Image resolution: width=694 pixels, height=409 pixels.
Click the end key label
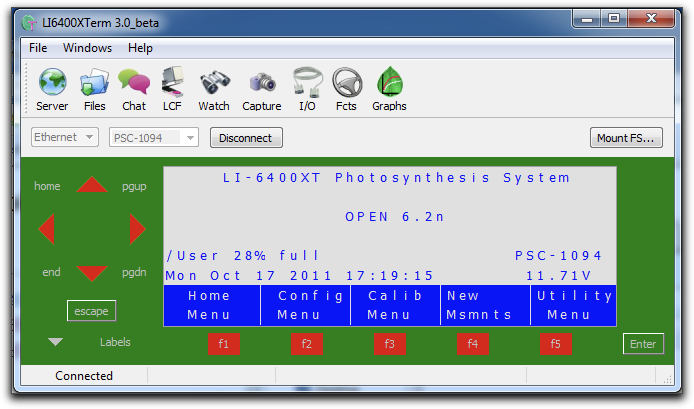point(51,272)
